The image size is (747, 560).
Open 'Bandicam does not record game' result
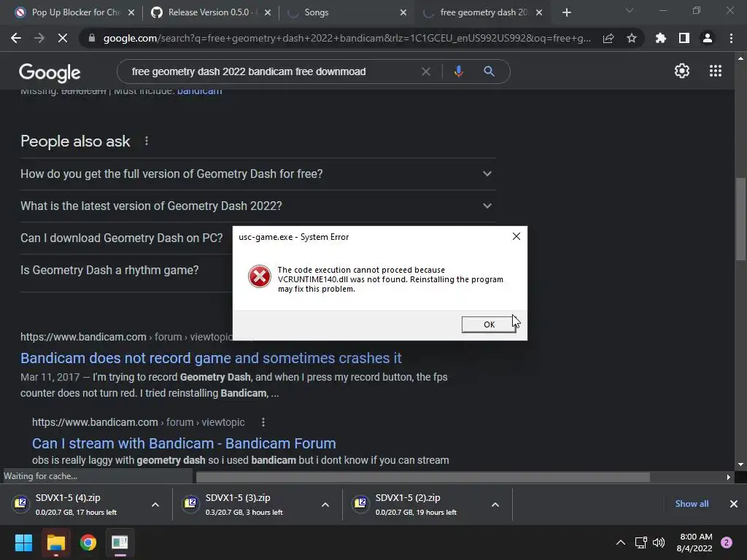pyautogui.click(x=211, y=358)
